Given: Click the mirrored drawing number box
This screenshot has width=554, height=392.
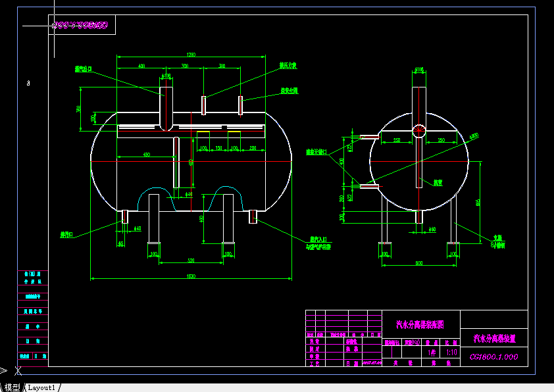Looking at the screenshot, I should 82,25.
